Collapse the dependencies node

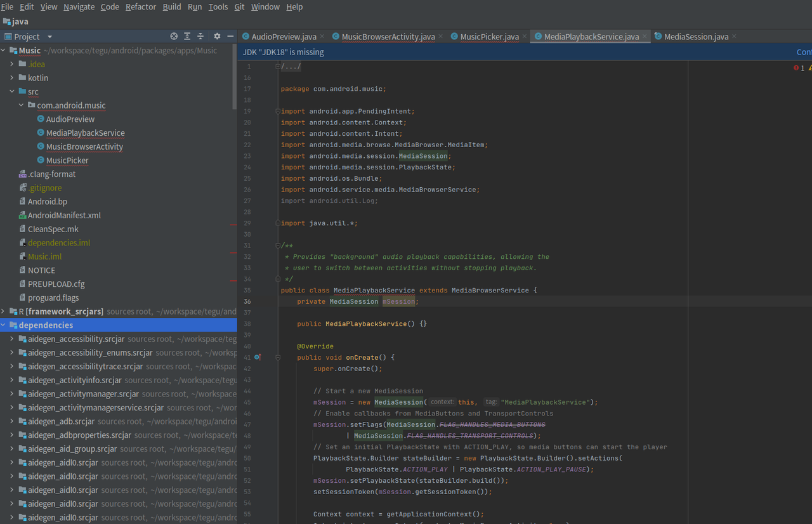(x=4, y=325)
